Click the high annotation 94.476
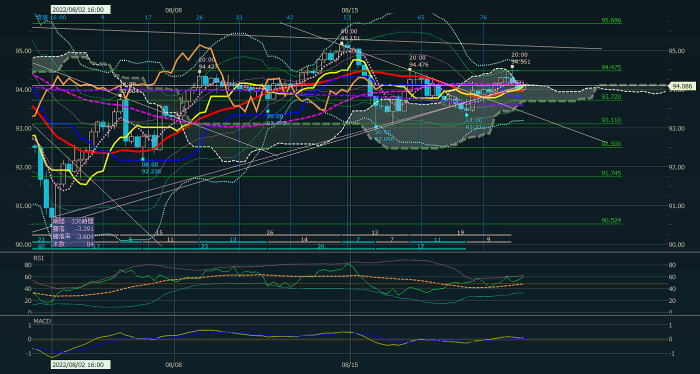 pyautogui.click(x=418, y=65)
